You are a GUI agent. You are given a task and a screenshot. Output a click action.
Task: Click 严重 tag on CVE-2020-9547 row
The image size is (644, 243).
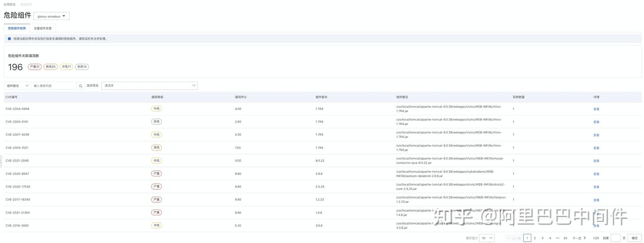click(x=157, y=174)
